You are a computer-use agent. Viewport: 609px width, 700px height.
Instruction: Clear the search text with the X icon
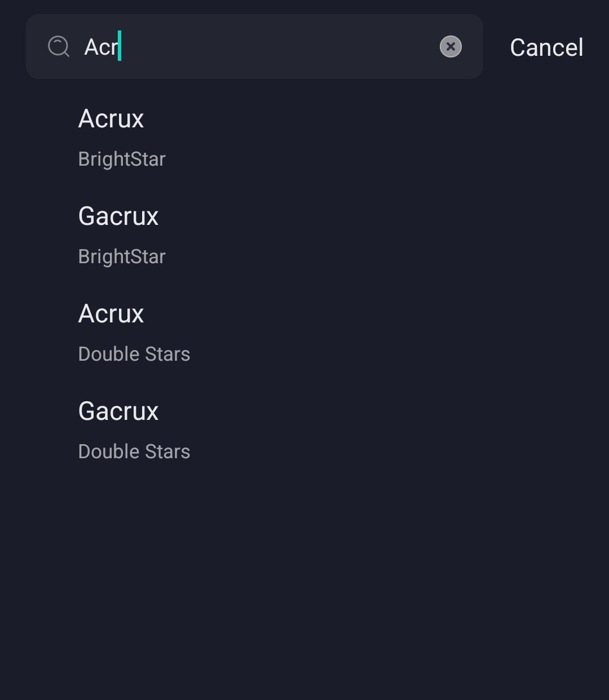point(451,47)
